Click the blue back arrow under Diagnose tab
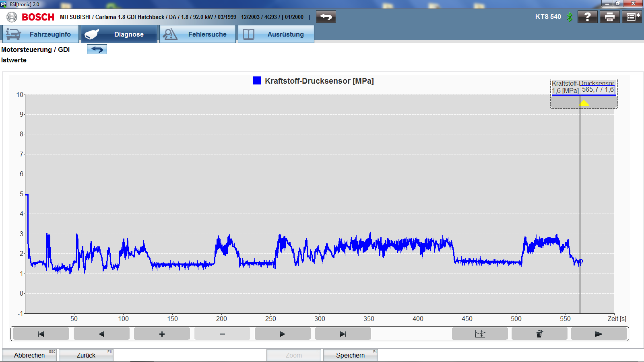The width and height of the screenshot is (644, 362). point(97,49)
